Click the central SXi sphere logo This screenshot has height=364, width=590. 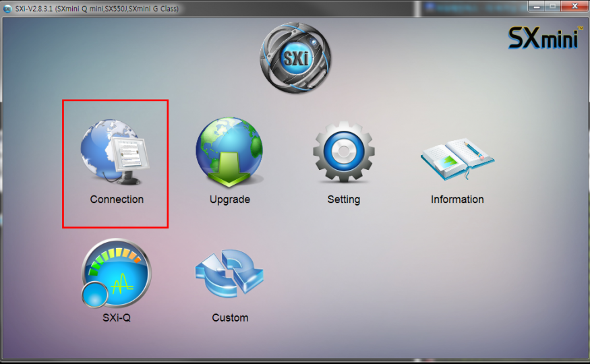coord(295,58)
